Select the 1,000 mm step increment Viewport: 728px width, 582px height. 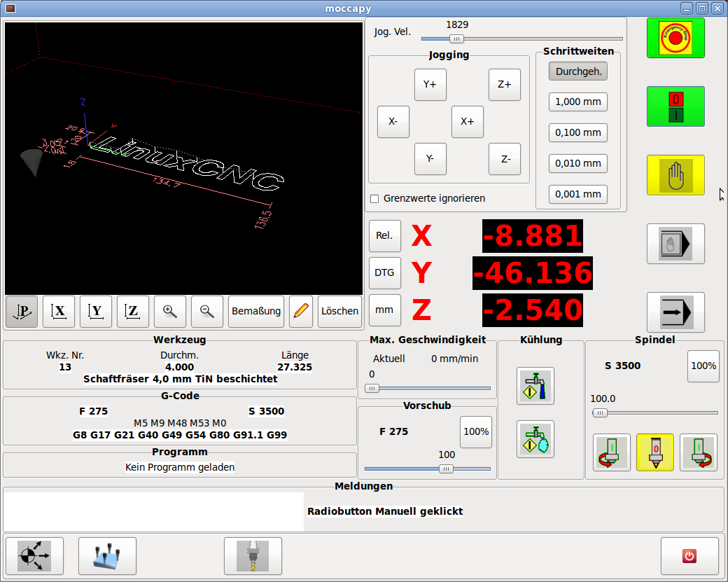pos(578,102)
